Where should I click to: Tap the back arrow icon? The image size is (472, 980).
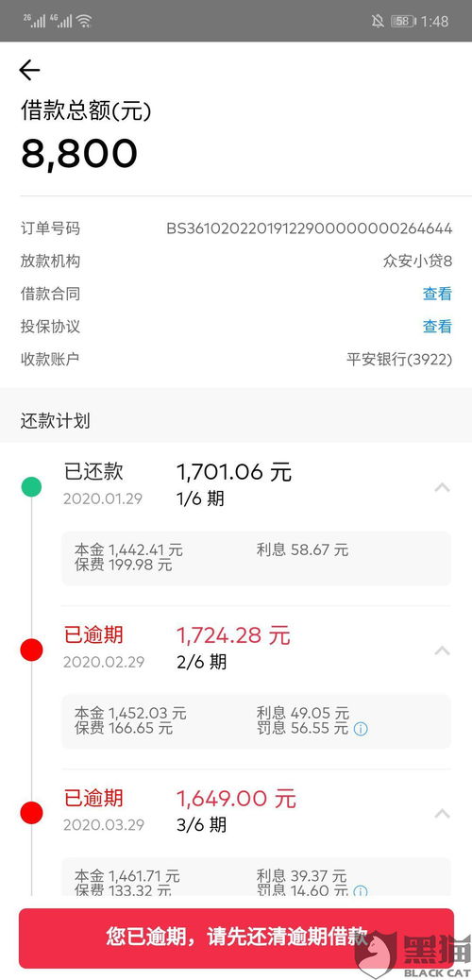(x=29, y=70)
